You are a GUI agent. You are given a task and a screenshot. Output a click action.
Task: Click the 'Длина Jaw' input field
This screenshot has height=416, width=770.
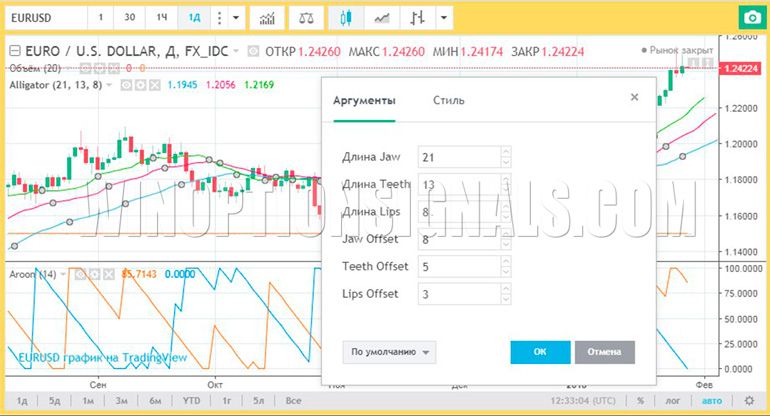(457, 157)
